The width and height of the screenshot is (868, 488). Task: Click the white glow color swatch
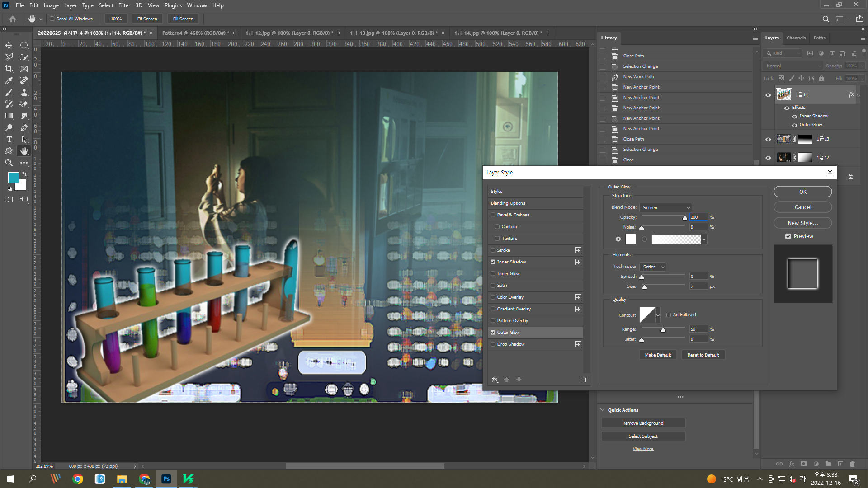(630, 239)
